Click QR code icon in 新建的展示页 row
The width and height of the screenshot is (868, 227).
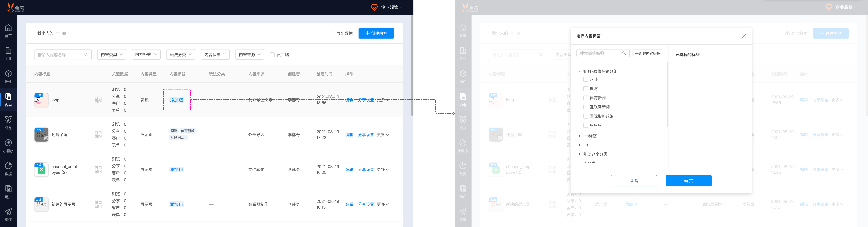[x=98, y=204]
